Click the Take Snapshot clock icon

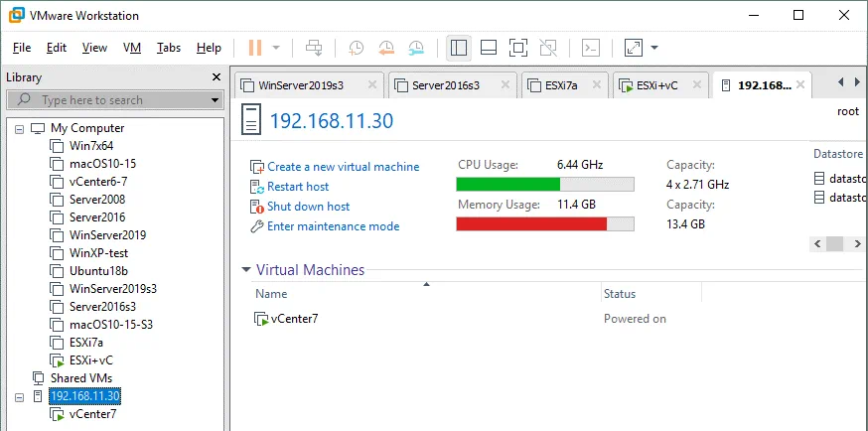tap(356, 48)
